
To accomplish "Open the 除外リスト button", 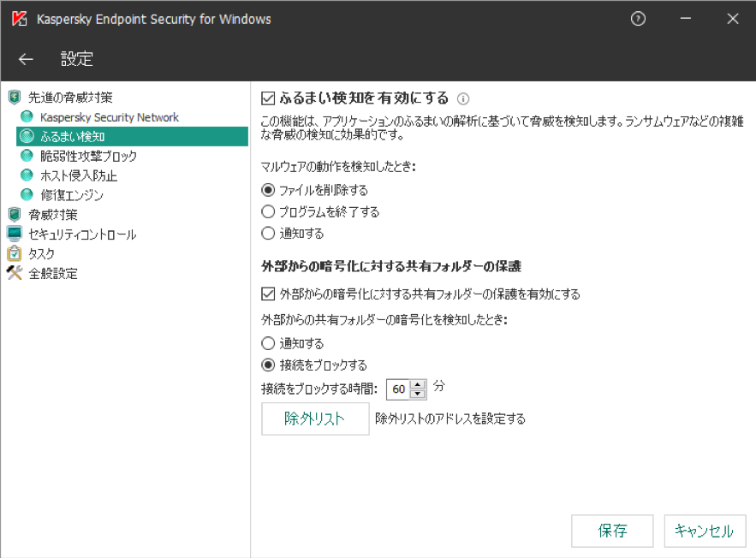I will pyautogui.click(x=315, y=418).
